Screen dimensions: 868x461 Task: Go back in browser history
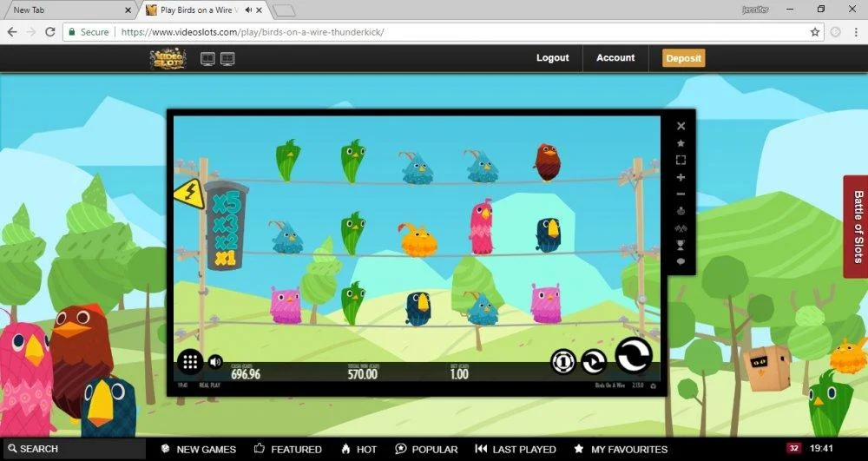(x=11, y=32)
